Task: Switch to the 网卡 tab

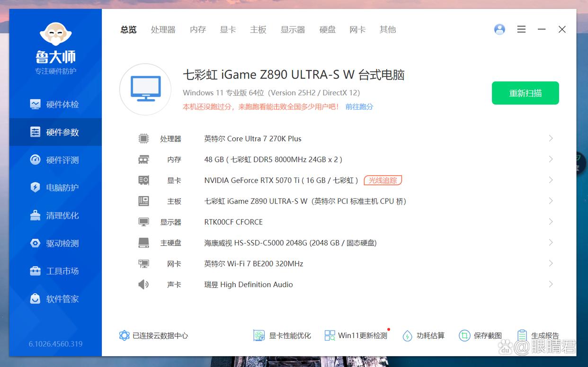Action: tap(357, 29)
